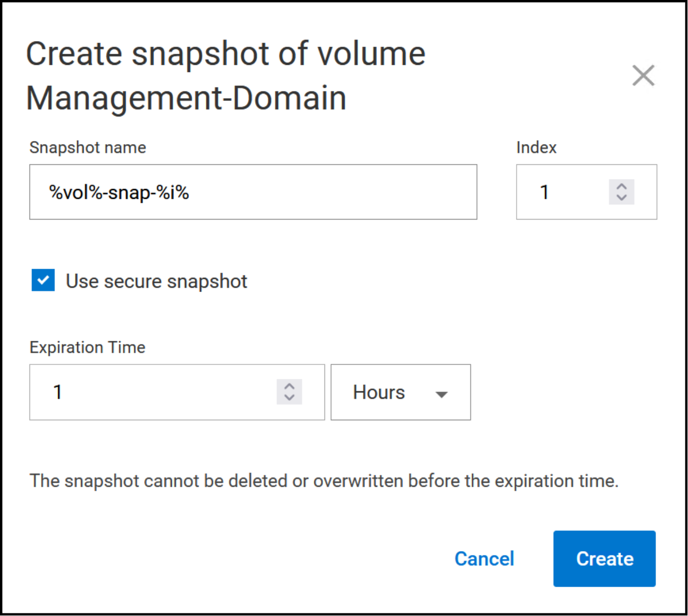Increase the Expiration Time value
This screenshot has width=688, height=616.
click(x=289, y=386)
